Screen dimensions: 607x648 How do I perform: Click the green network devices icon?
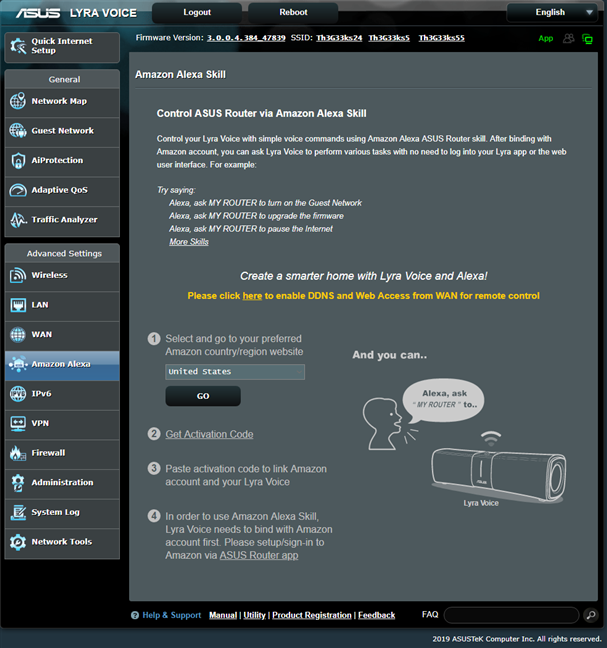pyautogui.click(x=587, y=39)
